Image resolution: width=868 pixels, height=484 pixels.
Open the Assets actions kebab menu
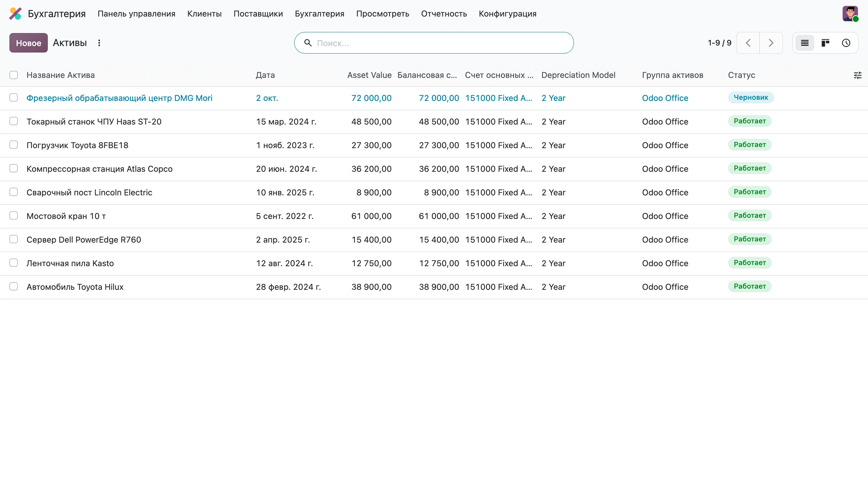(99, 43)
